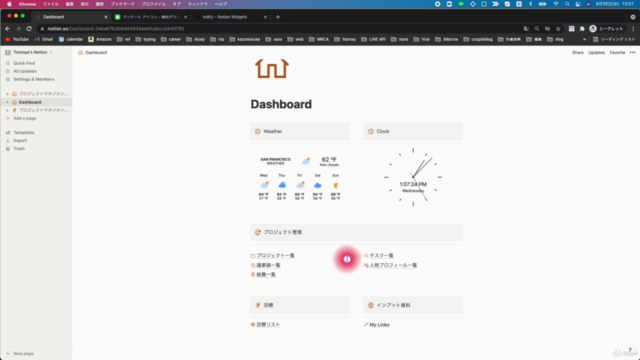Open ブックマーク menu in menu bar
Image resolution: width=640 pixels, height=360 pixels.
point(122,4)
